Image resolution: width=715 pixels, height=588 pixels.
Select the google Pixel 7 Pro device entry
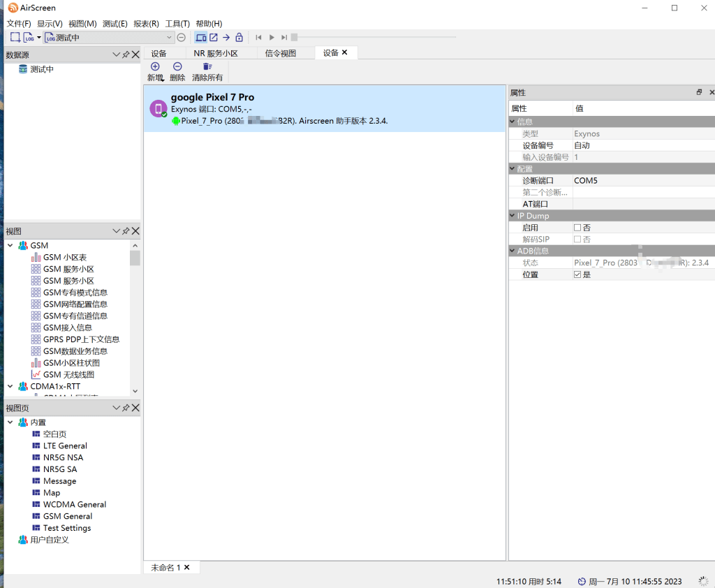click(324, 108)
